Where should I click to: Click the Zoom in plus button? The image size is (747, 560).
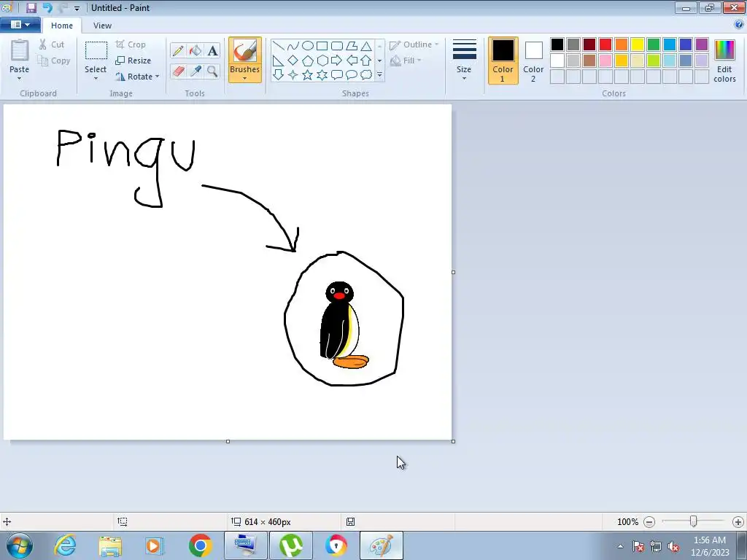[x=738, y=522]
